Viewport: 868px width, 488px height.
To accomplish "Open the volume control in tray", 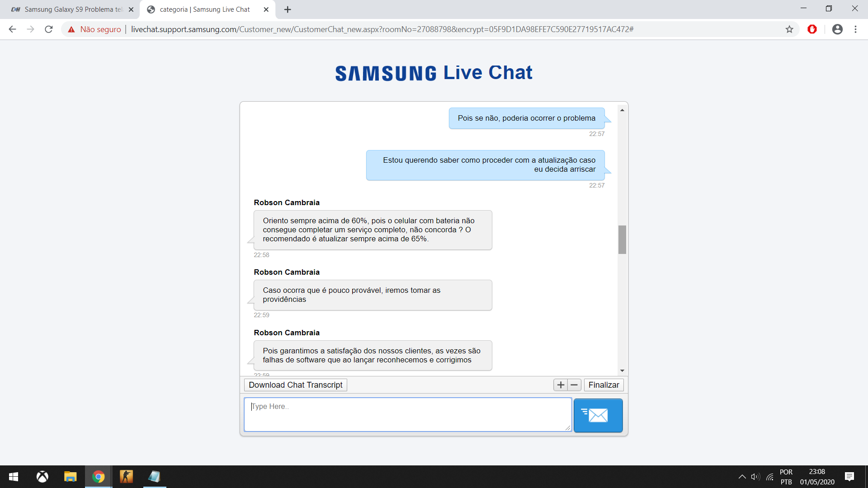I will tap(755, 477).
